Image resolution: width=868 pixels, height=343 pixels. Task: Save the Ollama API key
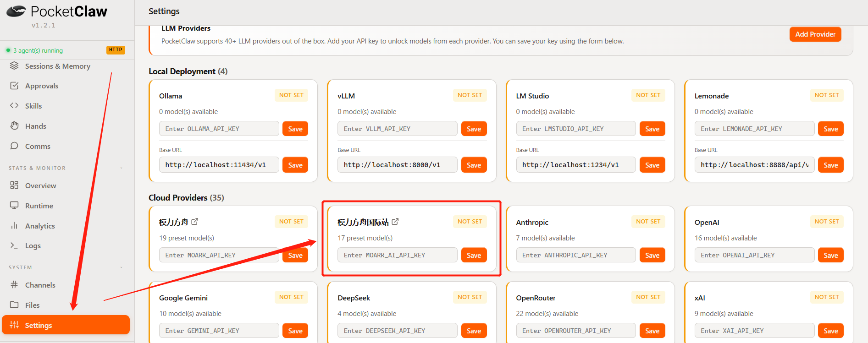(x=295, y=129)
